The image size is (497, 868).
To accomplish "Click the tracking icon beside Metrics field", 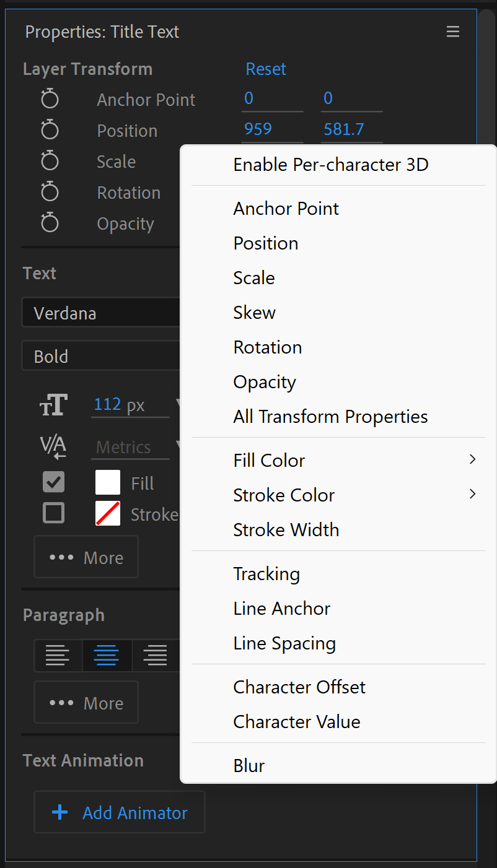I will click(53, 446).
